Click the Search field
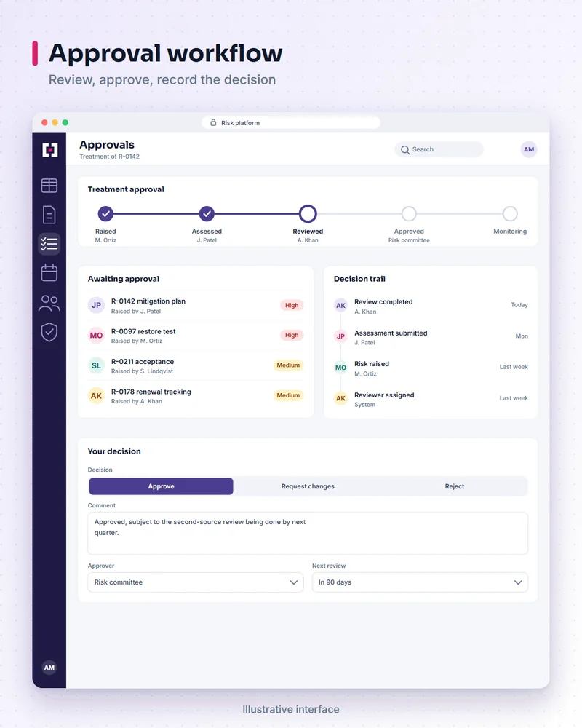Screen dimensions: 582x728 coord(439,149)
